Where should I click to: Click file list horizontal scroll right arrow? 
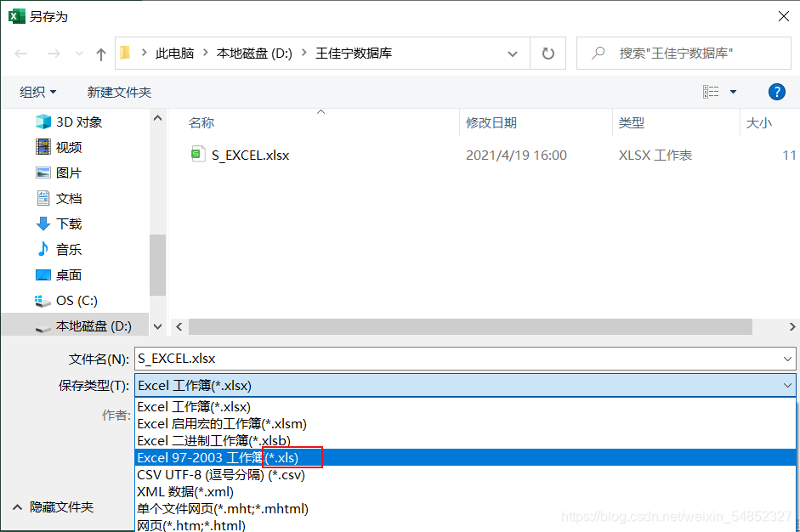(x=791, y=326)
